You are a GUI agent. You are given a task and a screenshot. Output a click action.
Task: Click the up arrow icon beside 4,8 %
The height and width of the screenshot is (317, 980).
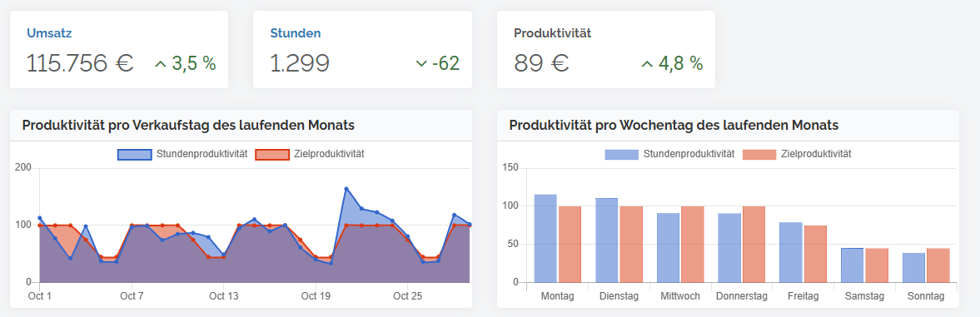(x=648, y=63)
